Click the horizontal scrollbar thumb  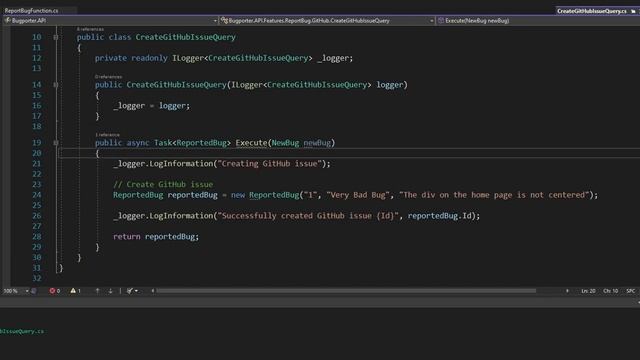pyautogui.click(x=346, y=291)
